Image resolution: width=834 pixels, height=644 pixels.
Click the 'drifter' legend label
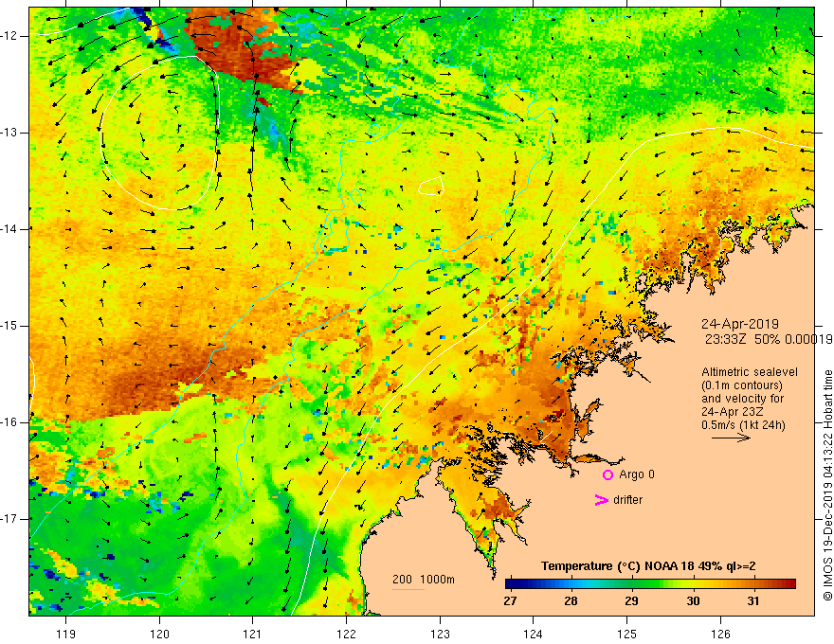pyautogui.click(x=627, y=500)
